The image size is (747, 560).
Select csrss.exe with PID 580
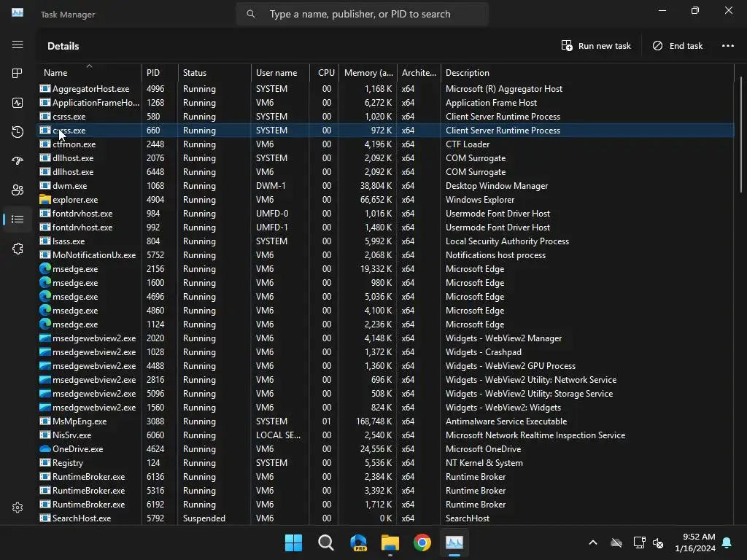pyautogui.click(x=385, y=116)
